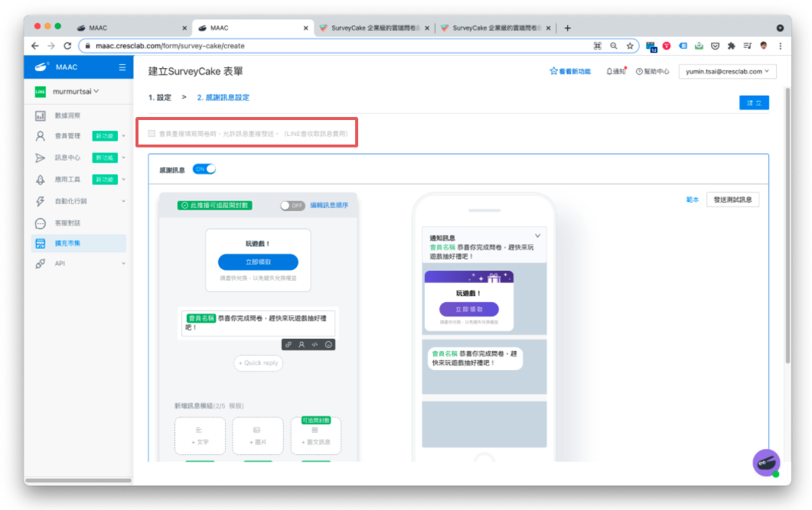Screen dimensions: 812x510
Task: Bookmark this page with the star icon
Action: coord(630,46)
